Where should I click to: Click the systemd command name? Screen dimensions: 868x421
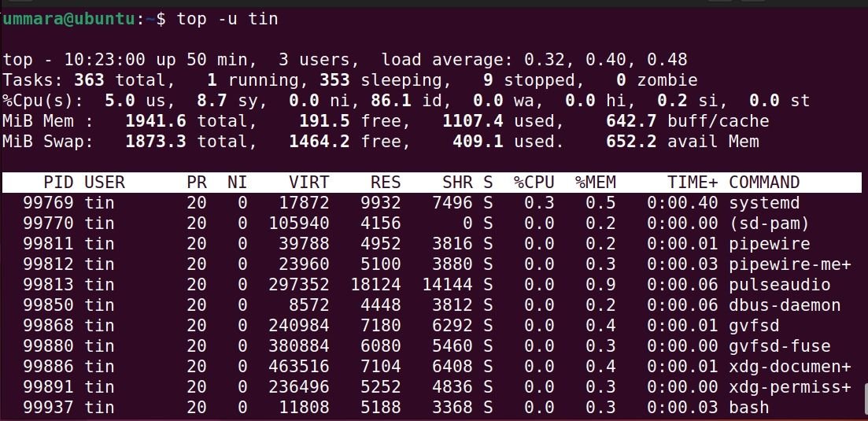tap(764, 203)
